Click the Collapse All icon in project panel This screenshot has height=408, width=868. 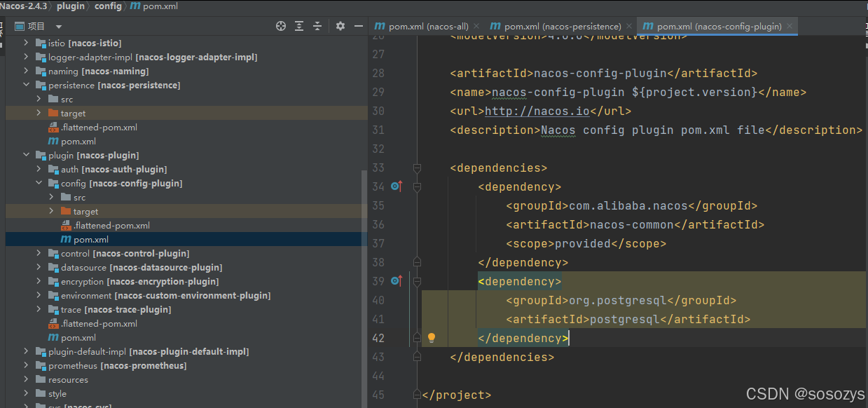tap(317, 26)
